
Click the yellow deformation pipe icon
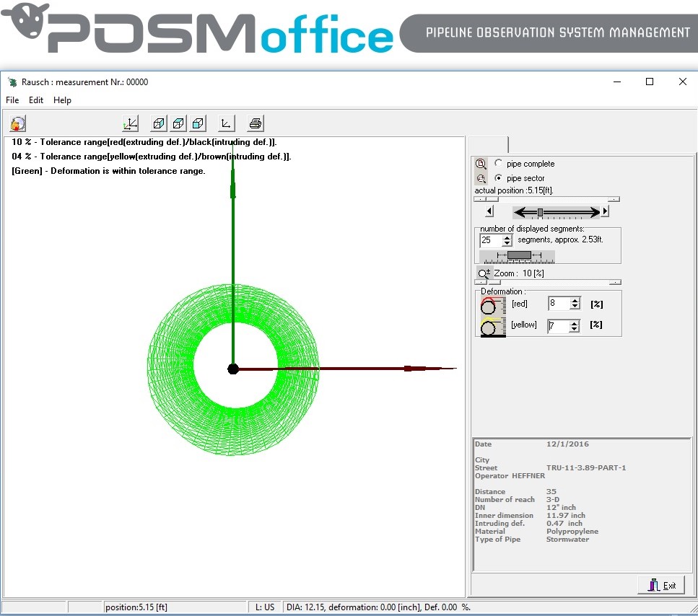tap(493, 327)
